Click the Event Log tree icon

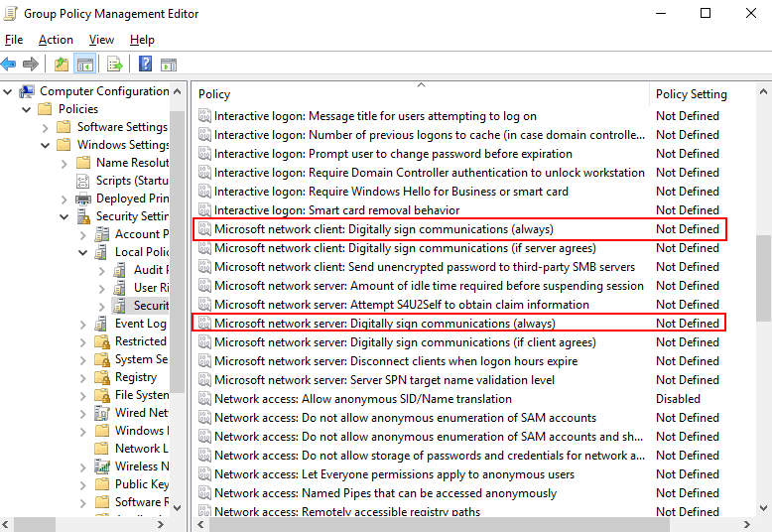tap(101, 324)
